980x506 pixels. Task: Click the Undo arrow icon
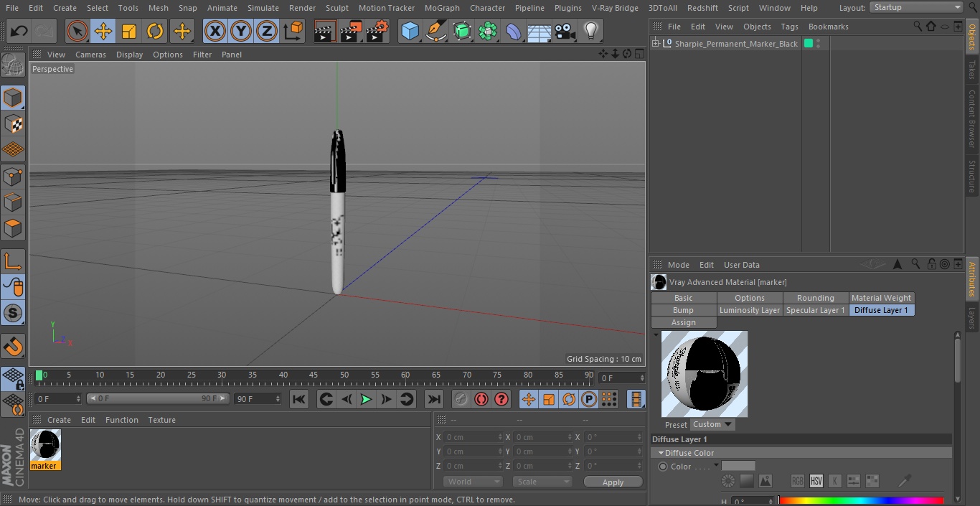pos(19,31)
